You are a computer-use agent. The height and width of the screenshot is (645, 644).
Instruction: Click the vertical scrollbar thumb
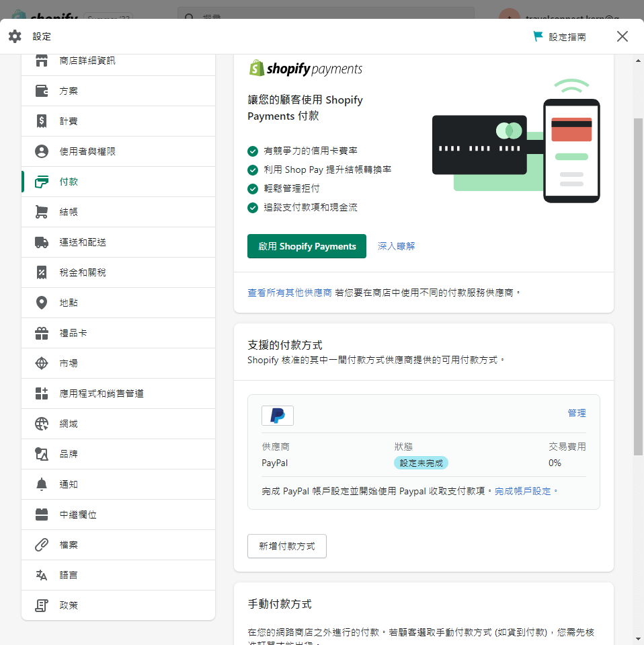(638, 287)
